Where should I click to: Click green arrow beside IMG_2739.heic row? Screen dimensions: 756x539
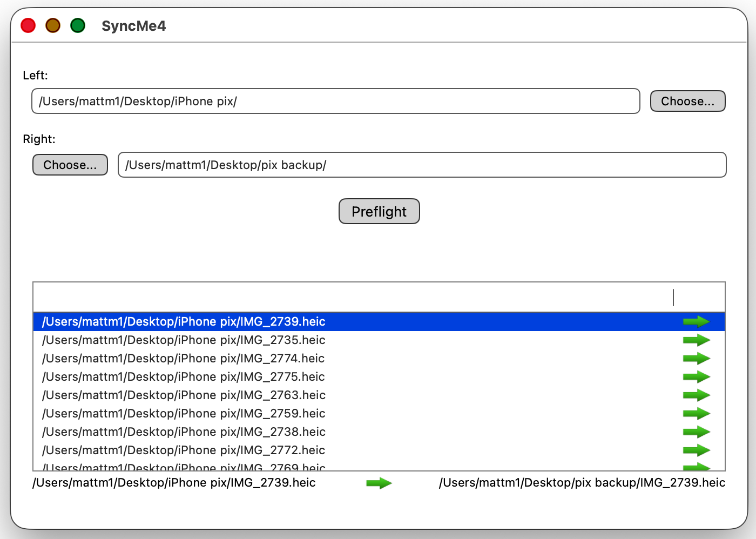coord(696,322)
